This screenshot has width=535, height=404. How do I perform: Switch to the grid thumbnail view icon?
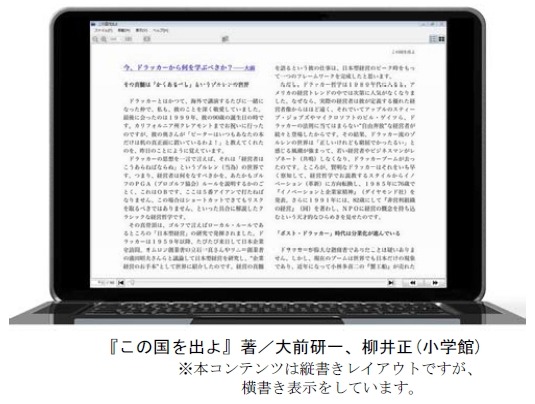pyautogui.click(x=442, y=39)
